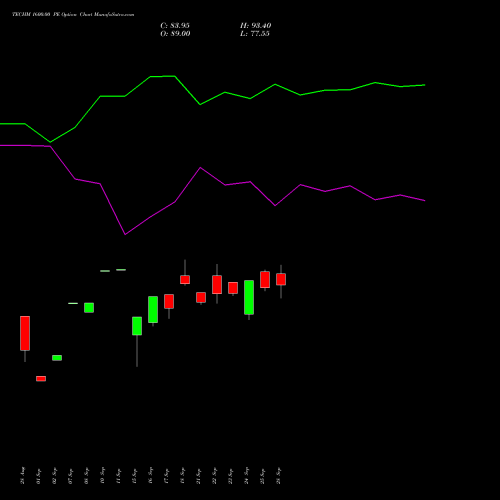Viewport: 500px width, 500px height.
Task: Select the high value H: 93.40
Action: click(256, 26)
